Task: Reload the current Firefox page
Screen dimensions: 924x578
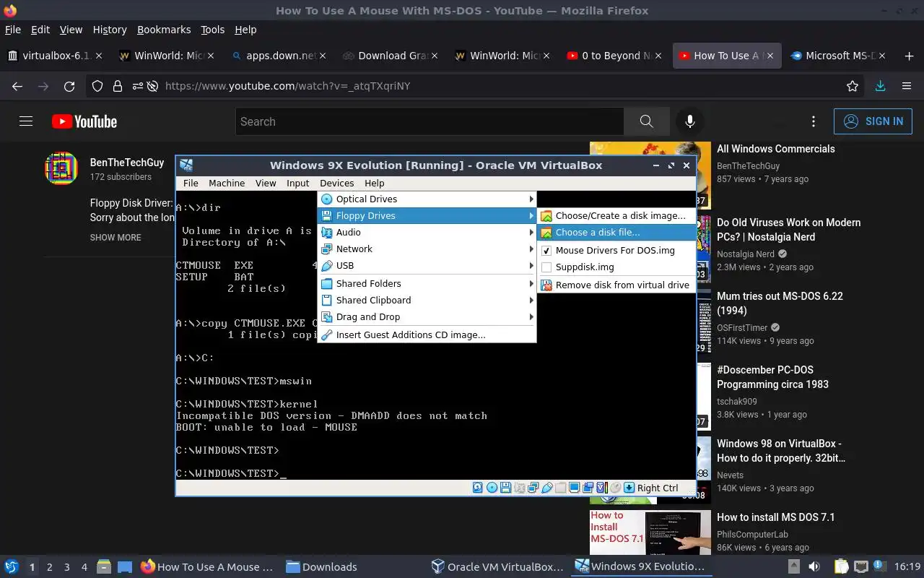Action: point(69,86)
